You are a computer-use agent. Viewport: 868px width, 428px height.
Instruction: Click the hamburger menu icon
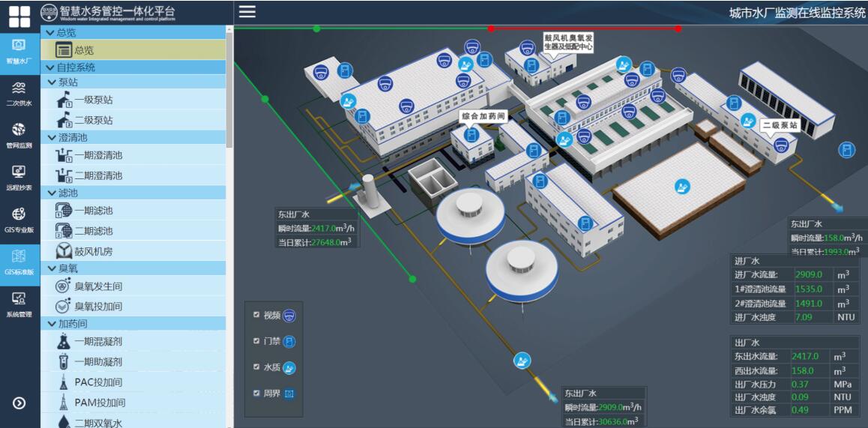click(x=247, y=11)
